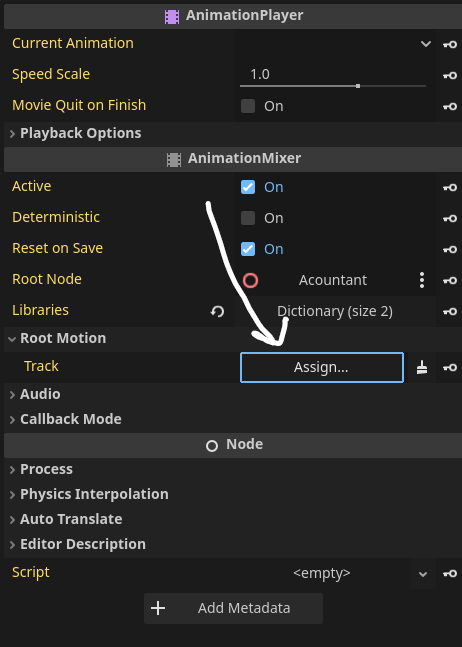Viewport: 462px width, 647px height.
Task: Uncheck the Active checkbox
Action: pyautogui.click(x=248, y=187)
